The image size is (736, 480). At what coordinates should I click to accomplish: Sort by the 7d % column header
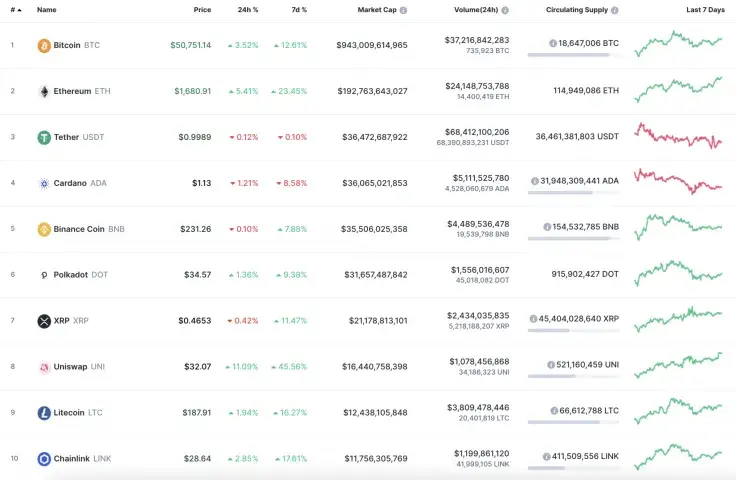pos(298,10)
